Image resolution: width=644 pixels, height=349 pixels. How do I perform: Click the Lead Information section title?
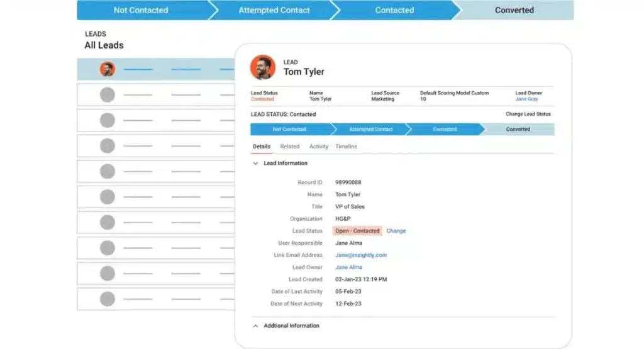point(286,163)
